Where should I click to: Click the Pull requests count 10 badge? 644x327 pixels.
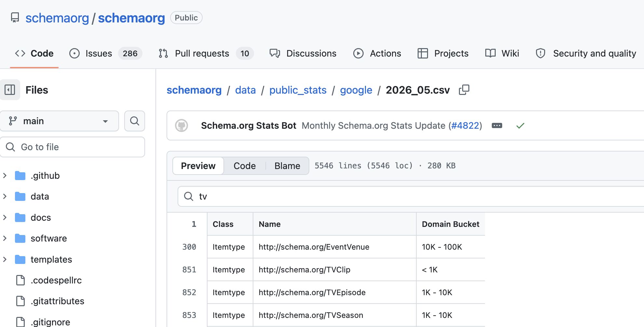(x=245, y=53)
